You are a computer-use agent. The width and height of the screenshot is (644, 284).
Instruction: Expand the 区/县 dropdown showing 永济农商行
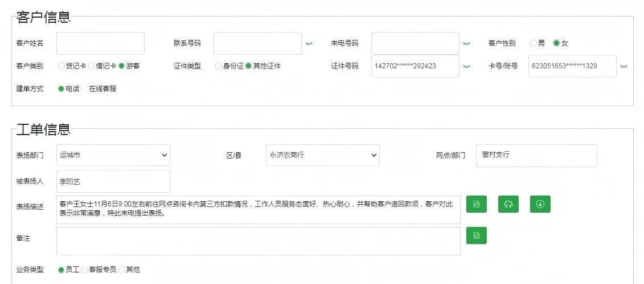tap(322, 155)
